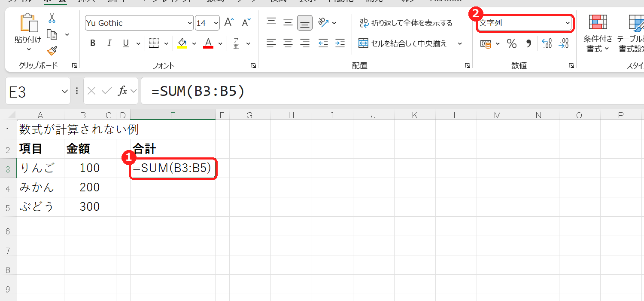Click the Copy icon
The width and height of the screenshot is (644, 301).
pyautogui.click(x=52, y=34)
